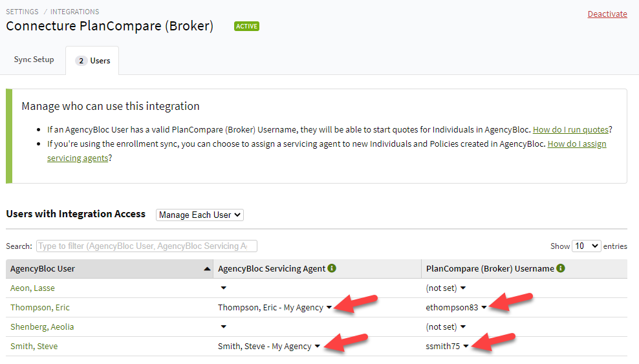Open the How do I run quotes link
Image resolution: width=639 pixels, height=364 pixels.
pos(570,129)
